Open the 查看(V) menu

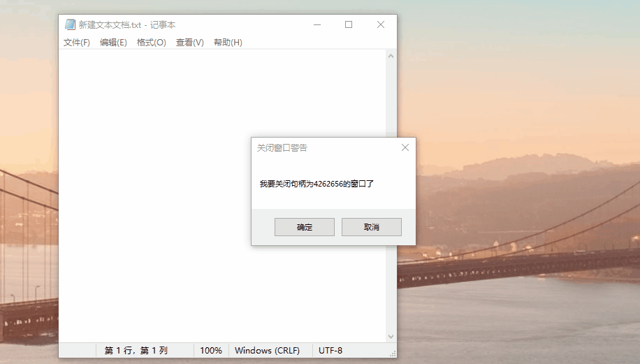[x=190, y=43]
